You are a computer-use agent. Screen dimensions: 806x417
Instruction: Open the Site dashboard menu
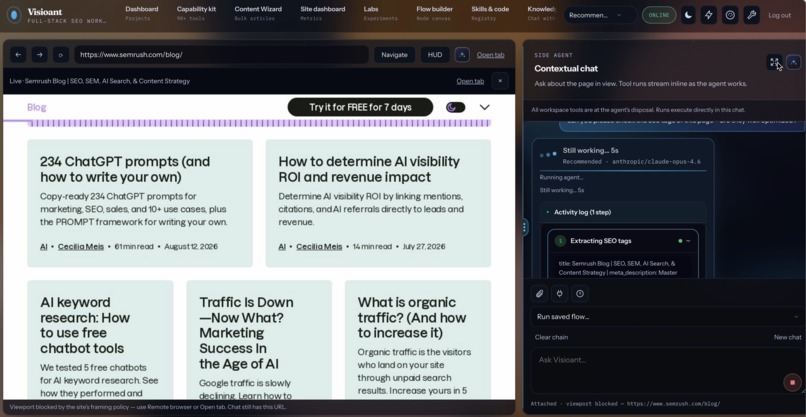coord(323,13)
